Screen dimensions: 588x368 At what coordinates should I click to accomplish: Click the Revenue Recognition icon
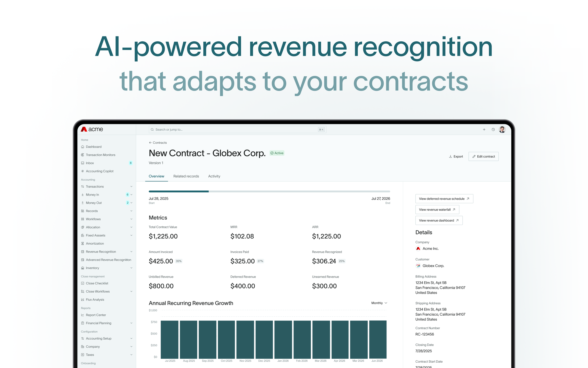click(x=83, y=252)
